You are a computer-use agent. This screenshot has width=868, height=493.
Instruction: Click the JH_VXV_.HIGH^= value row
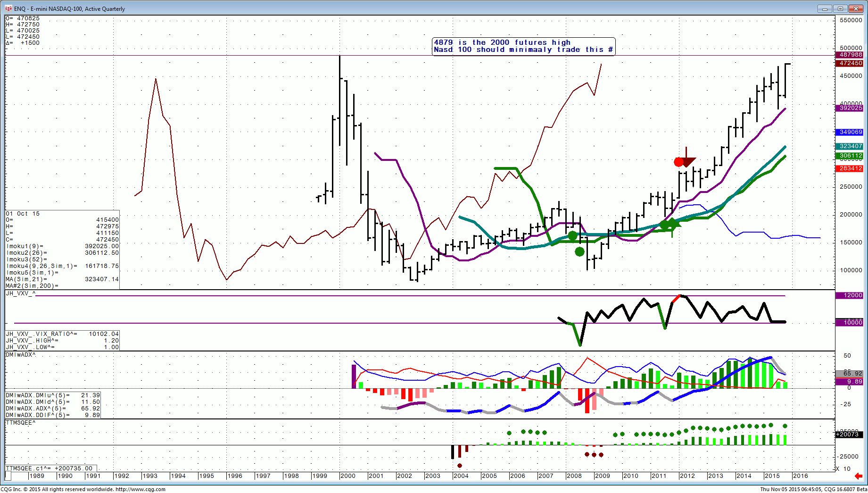62,341
